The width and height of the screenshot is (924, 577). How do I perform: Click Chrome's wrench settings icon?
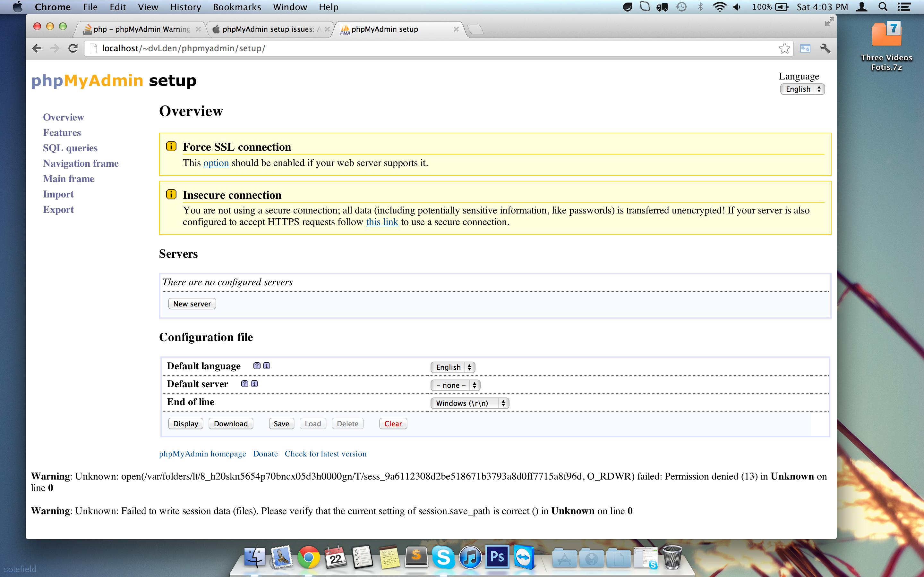(x=825, y=48)
